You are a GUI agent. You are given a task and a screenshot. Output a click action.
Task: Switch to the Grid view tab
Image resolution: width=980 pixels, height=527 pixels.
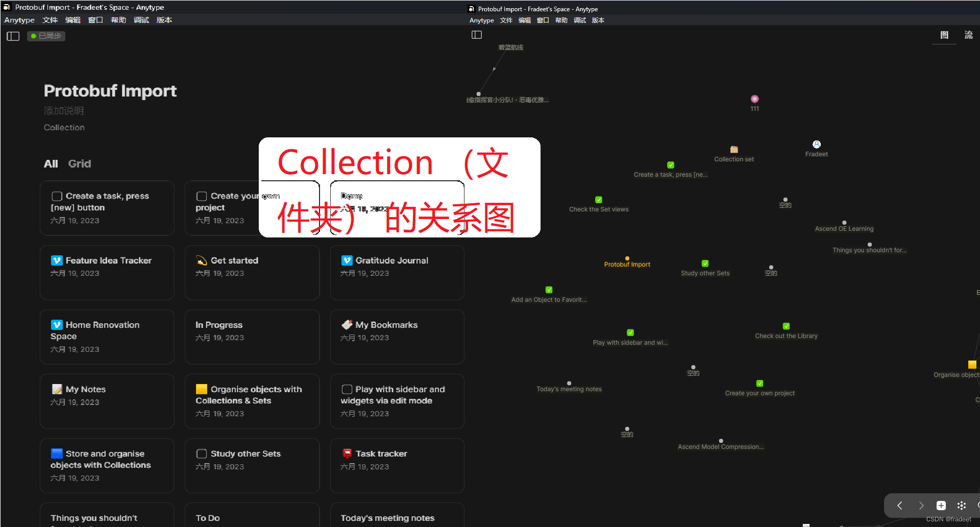tap(80, 164)
